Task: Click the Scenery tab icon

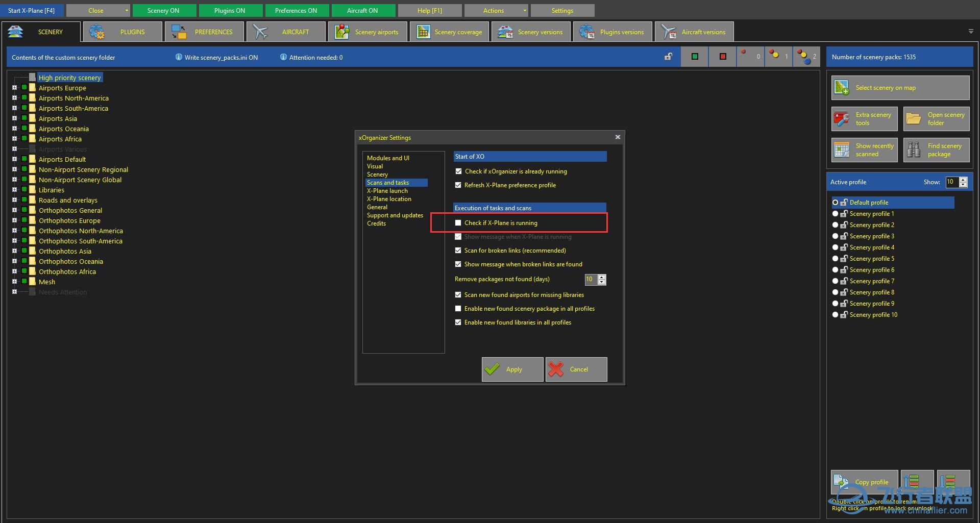Action: click(15, 32)
